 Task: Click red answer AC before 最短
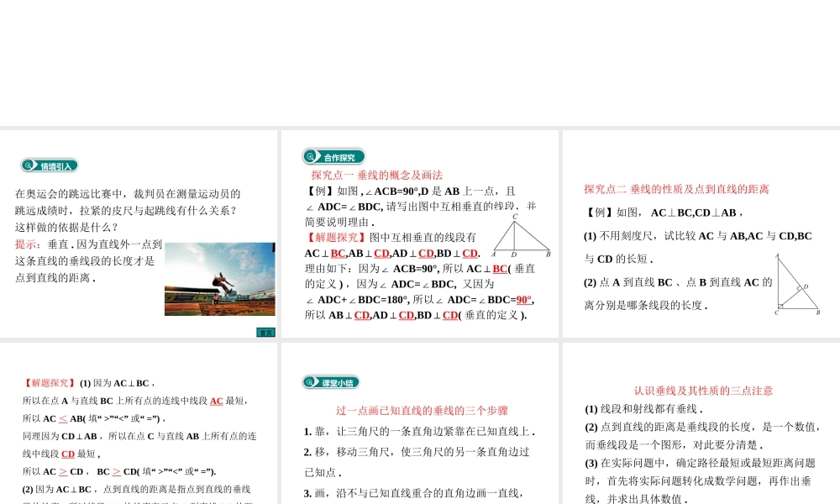pyautogui.click(x=216, y=402)
